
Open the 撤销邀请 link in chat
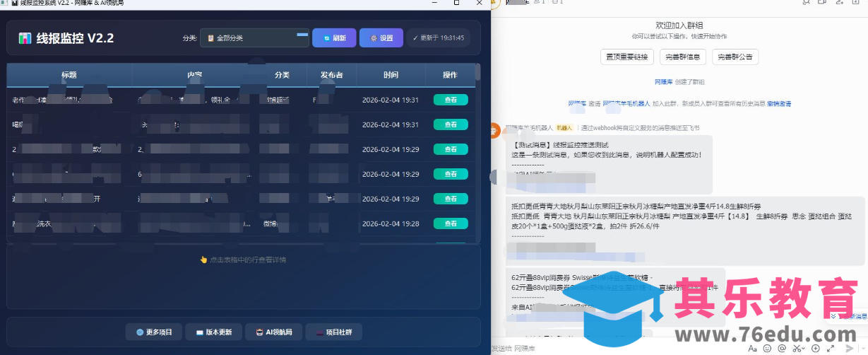779,103
